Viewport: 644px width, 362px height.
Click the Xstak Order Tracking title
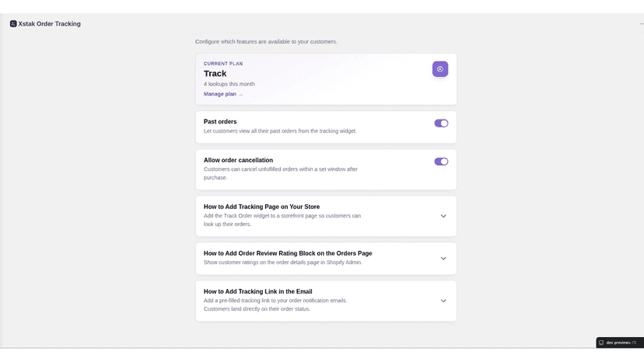click(x=49, y=24)
